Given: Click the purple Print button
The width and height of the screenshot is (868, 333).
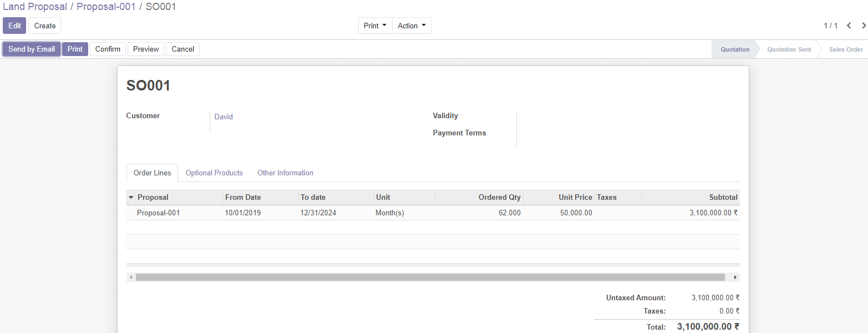Looking at the screenshot, I should pos(75,49).
